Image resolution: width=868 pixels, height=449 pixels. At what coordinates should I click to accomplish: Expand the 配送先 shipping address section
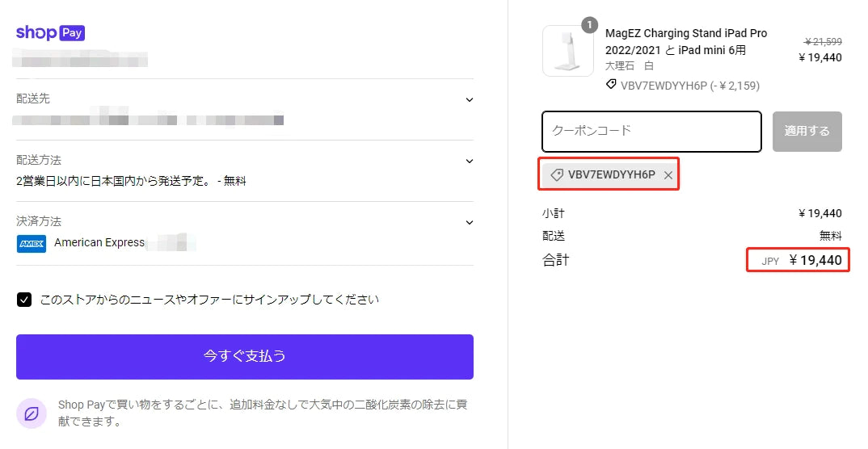pos(470,100)
